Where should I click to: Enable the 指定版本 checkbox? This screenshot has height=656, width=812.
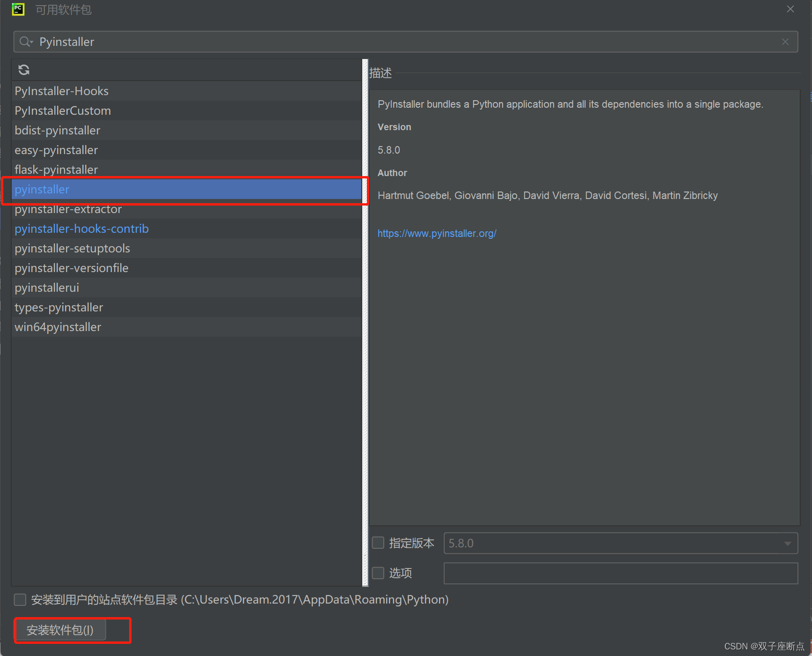(x=378, y=543)
